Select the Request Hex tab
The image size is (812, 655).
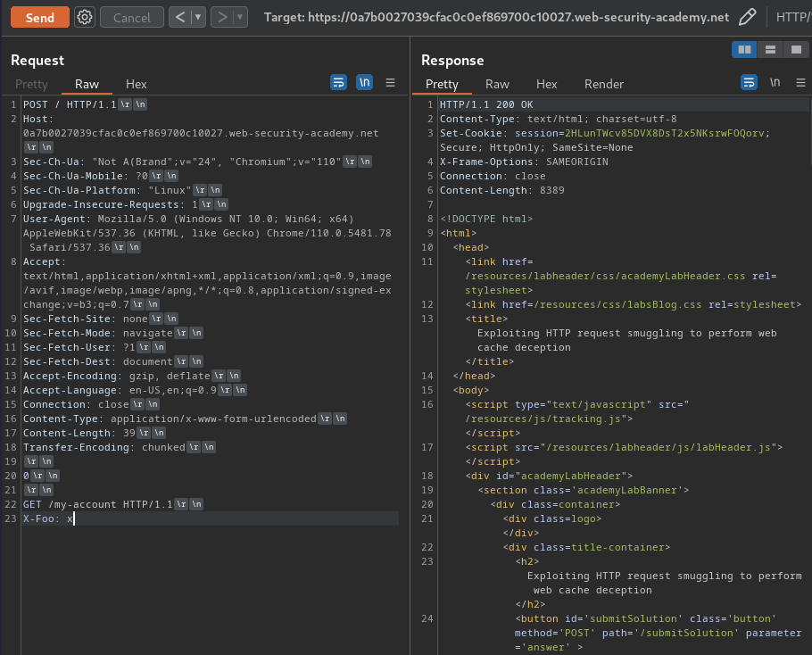point(137,84)
